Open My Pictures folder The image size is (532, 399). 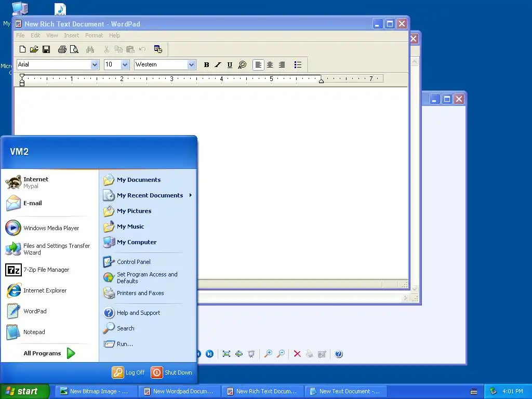(x=148, y=211)
